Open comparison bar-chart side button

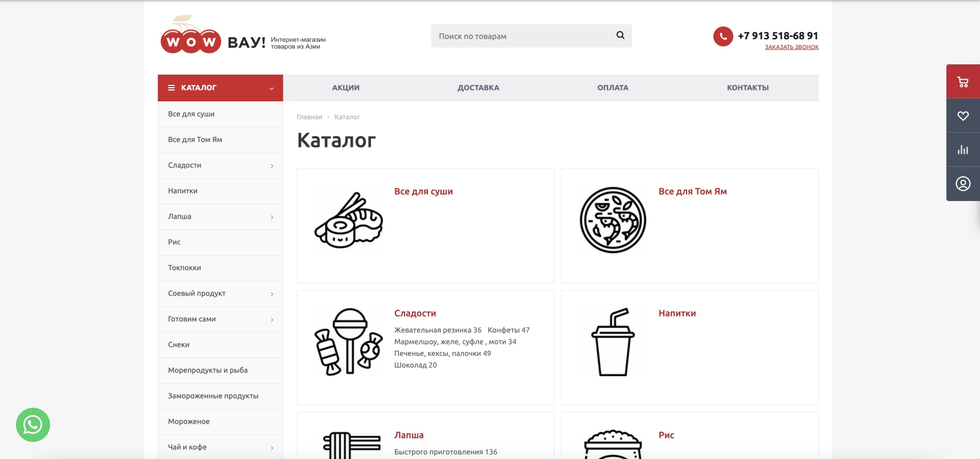[963, 150]
